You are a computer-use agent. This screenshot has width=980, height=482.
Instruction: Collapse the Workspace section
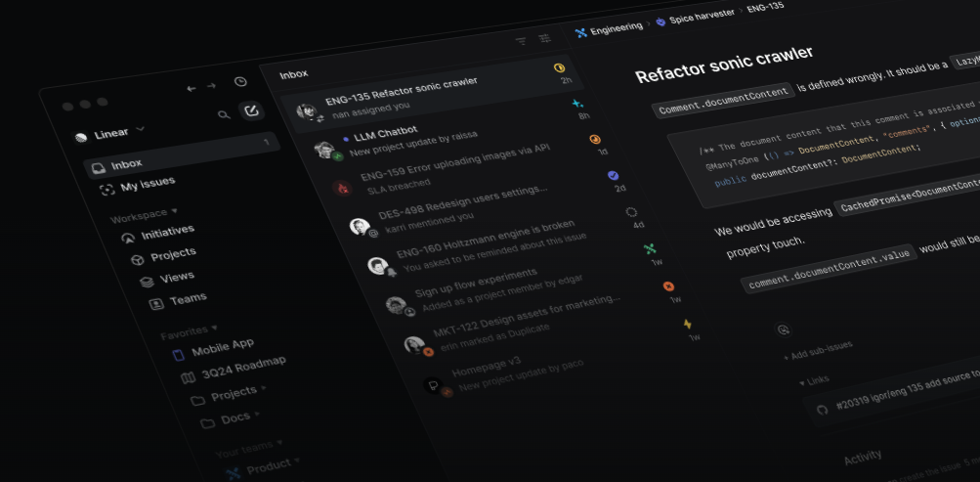pyautogui.click(x=143, y=215)
